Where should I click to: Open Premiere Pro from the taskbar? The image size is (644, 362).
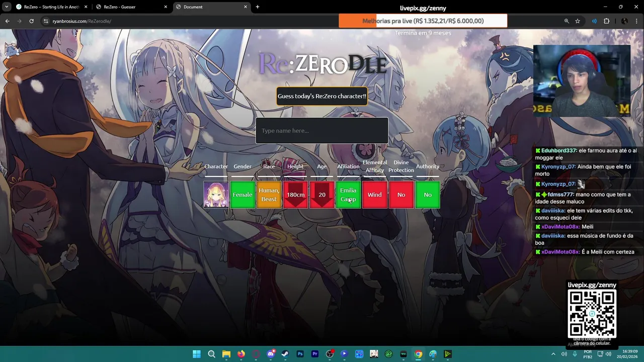tap(315, 354)
